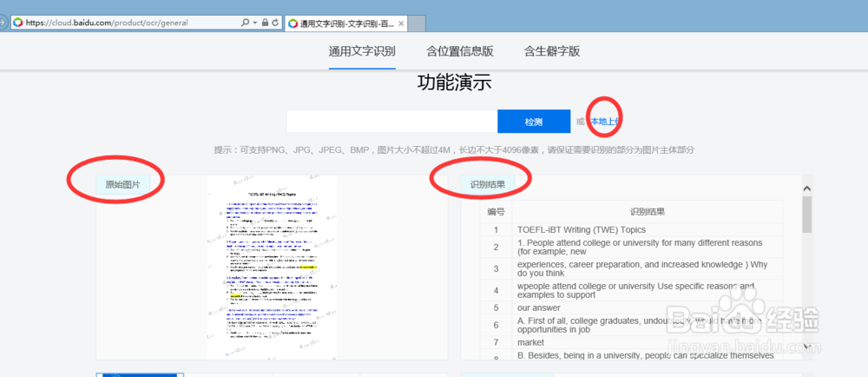Click the results scrollbar up arrow
The image size is (868, 377).
pos(807,188)
